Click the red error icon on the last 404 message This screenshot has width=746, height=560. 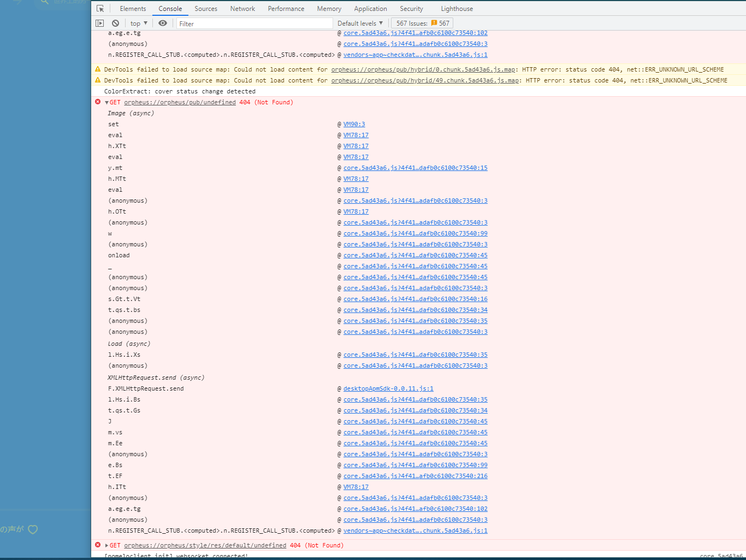[x=98, y=545]
